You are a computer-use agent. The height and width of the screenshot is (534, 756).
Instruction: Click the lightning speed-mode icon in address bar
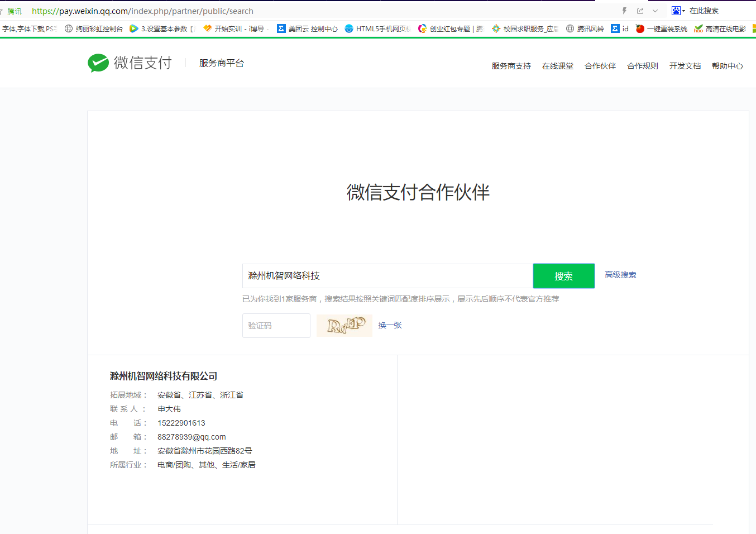pyautogui.click(x=624, y=11)
